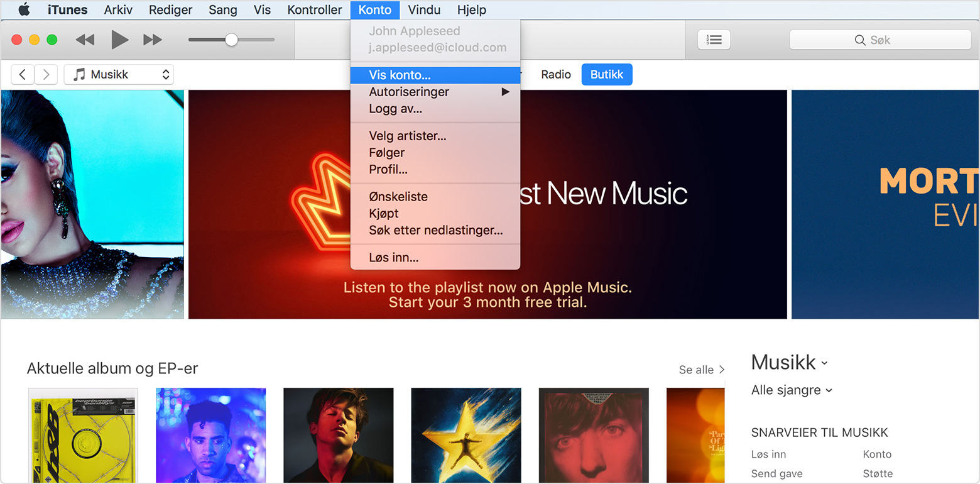The height and width of the screenshot is (484, 980).
Task: Select Vis konto from the Konto menu
Action: [x=398, y=75]
